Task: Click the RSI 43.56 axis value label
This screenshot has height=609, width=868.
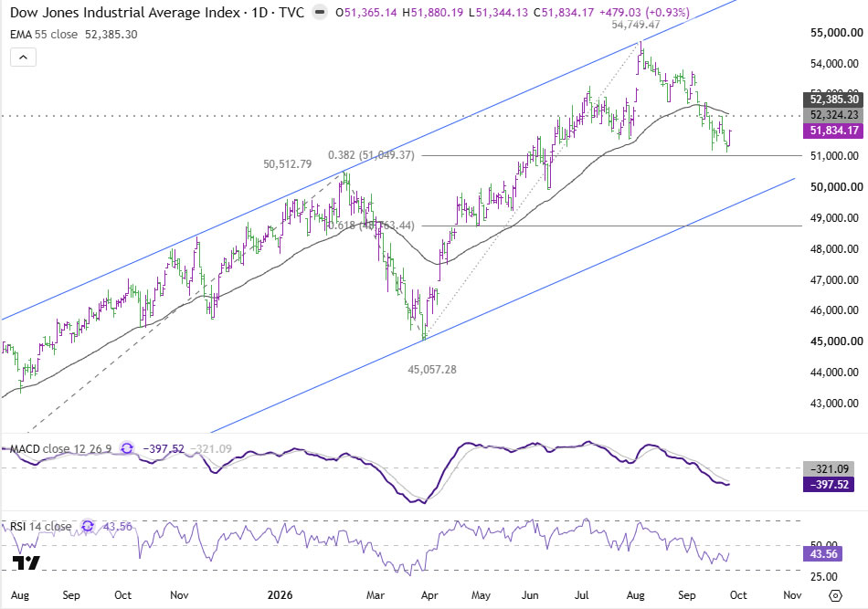Action: click(x=822, y=553)
